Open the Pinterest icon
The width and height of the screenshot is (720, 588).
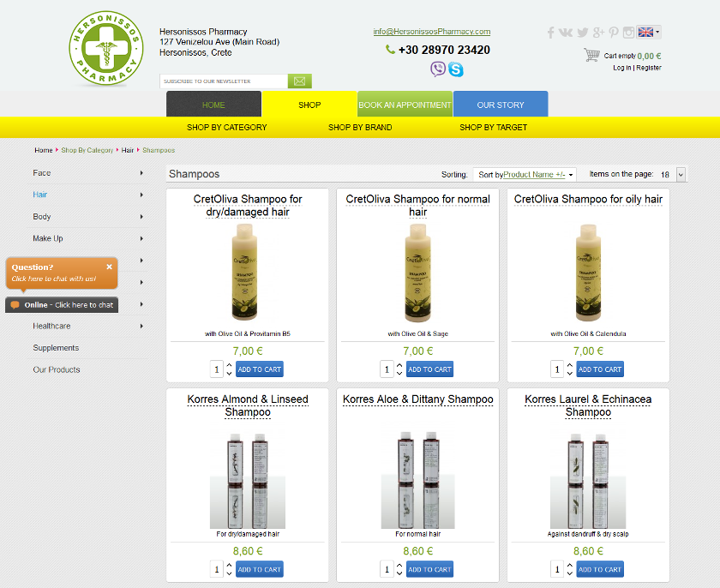coord(614,32)
